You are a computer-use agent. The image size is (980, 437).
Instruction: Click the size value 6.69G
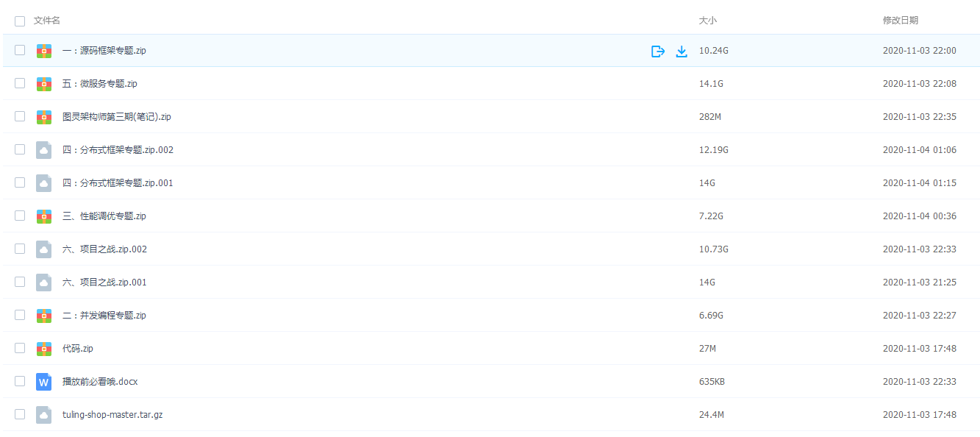[x=711, y=316]
